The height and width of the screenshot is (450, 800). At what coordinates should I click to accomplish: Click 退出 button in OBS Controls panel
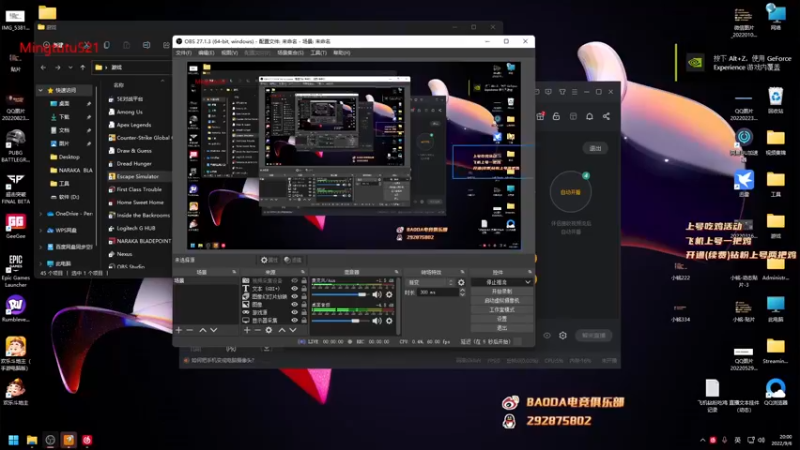click(502, 328)
